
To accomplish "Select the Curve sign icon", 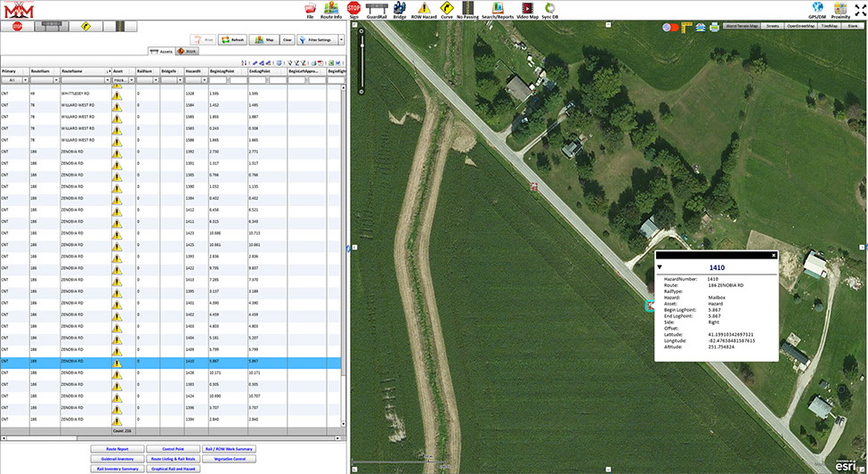I will [447, 9].
